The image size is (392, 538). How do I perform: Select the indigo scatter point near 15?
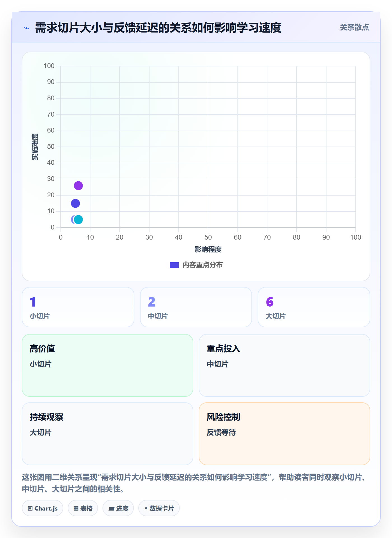click(75, 203)
